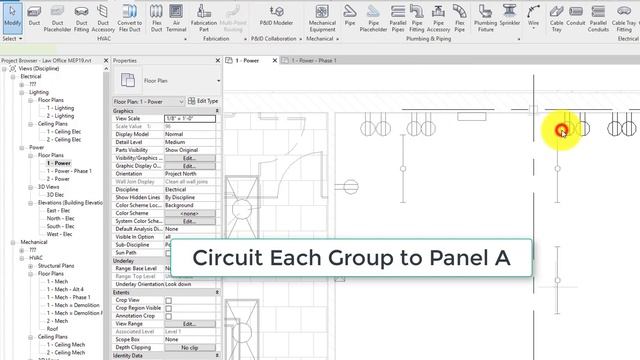
Task: Close the Properties panel
Action: [x=218, y=60]
